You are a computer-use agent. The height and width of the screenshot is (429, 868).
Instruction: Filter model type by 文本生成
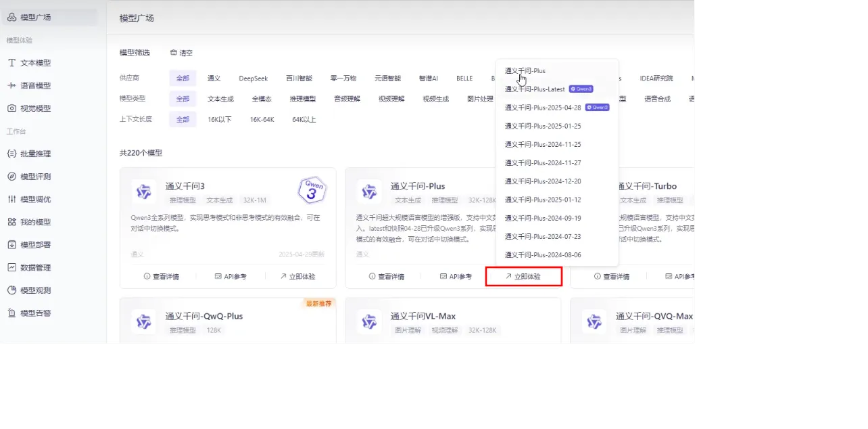220,99
